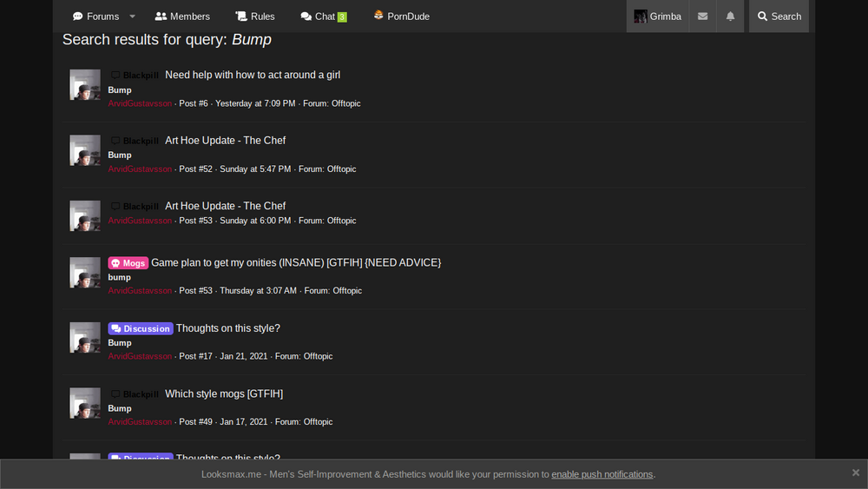
Task: Open the Offtopic forum link on Post #49 result
Action: [x=319, y=422]
